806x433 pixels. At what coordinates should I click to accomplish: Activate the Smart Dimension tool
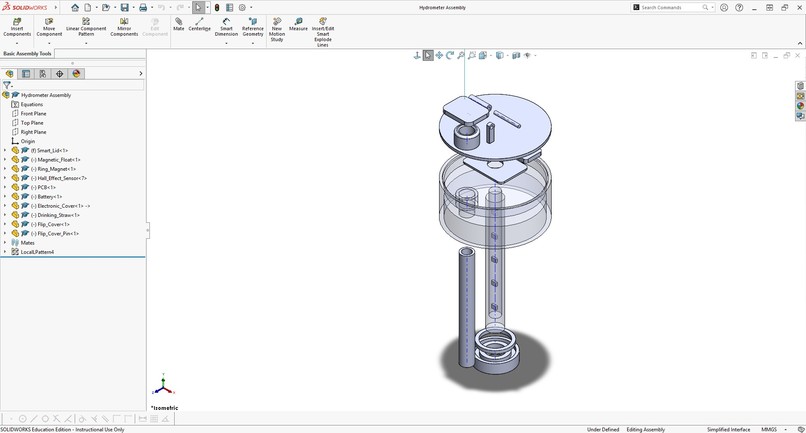click(226, 27)
